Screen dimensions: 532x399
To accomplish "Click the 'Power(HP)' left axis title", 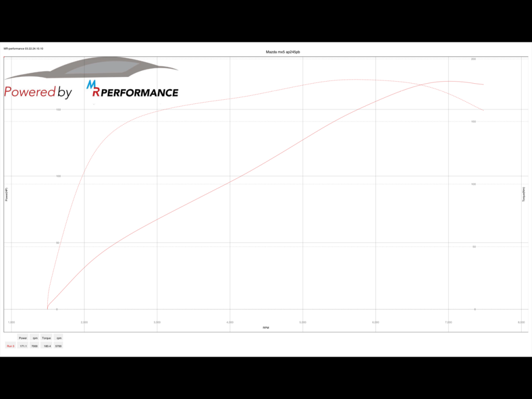I will pyautogui.click(x=6, y=194).
